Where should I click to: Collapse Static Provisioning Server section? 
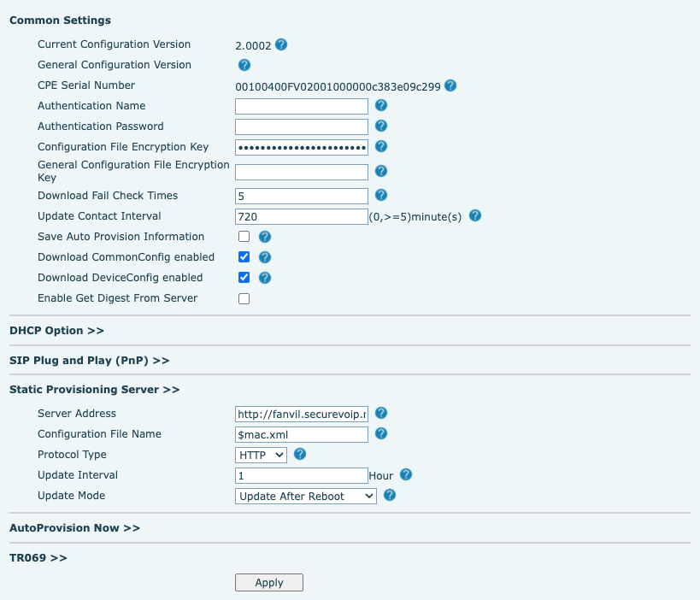click(x=94, y=390)
